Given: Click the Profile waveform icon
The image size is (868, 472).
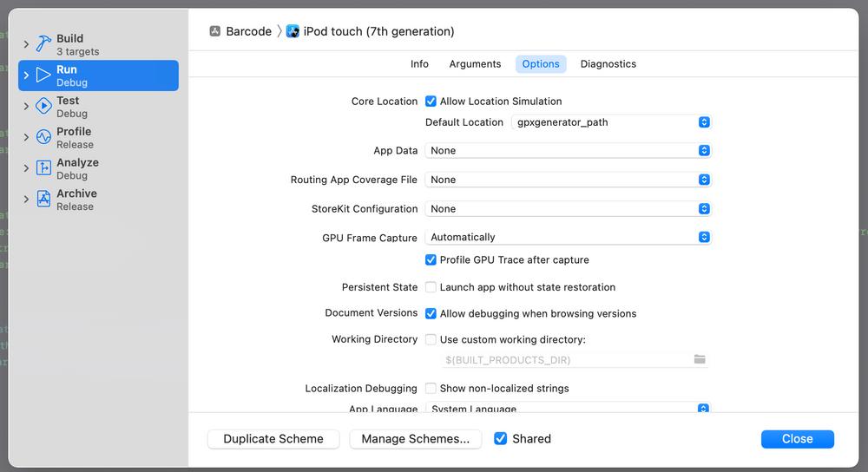Looking at the screenshot, I should [43, 137].
